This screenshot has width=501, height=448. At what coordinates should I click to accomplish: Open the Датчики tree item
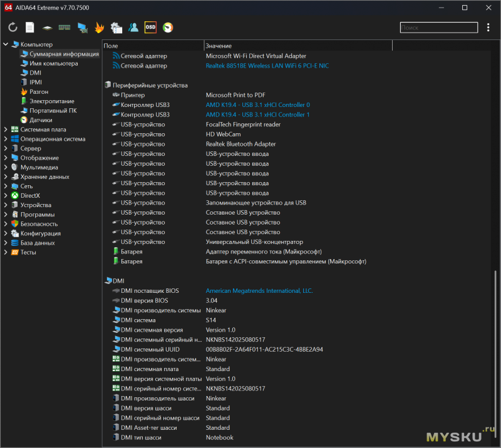pyautogui.click(x=36, y=120)
